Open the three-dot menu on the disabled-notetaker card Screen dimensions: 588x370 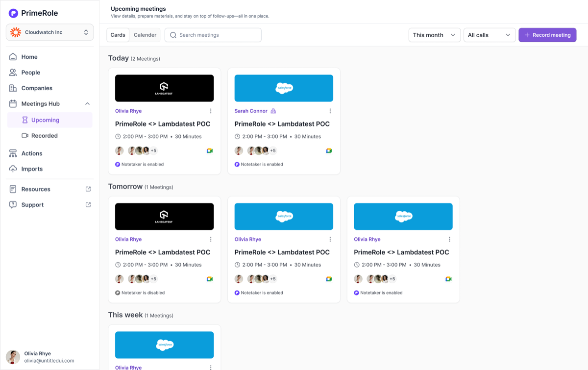point(211,240)
